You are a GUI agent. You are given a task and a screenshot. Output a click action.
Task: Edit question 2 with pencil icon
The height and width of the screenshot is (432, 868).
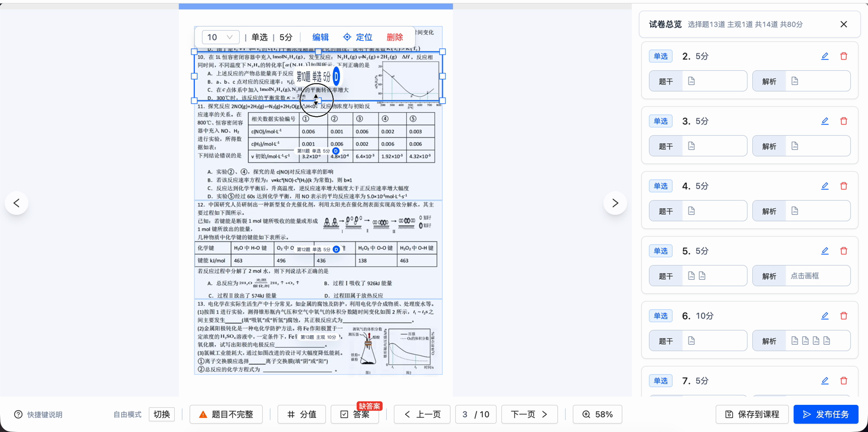click(825, 56)
